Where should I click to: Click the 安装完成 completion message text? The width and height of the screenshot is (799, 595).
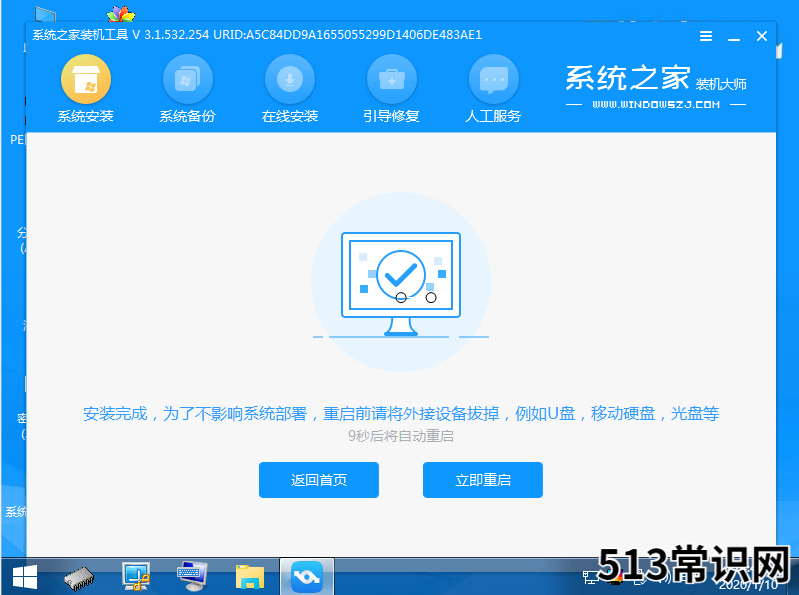[x=401, y=413]
